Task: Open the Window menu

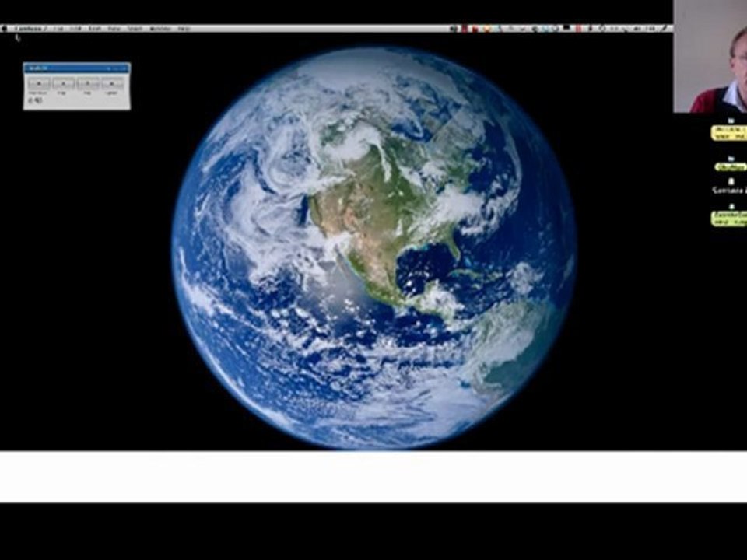Action: [160, 29]
